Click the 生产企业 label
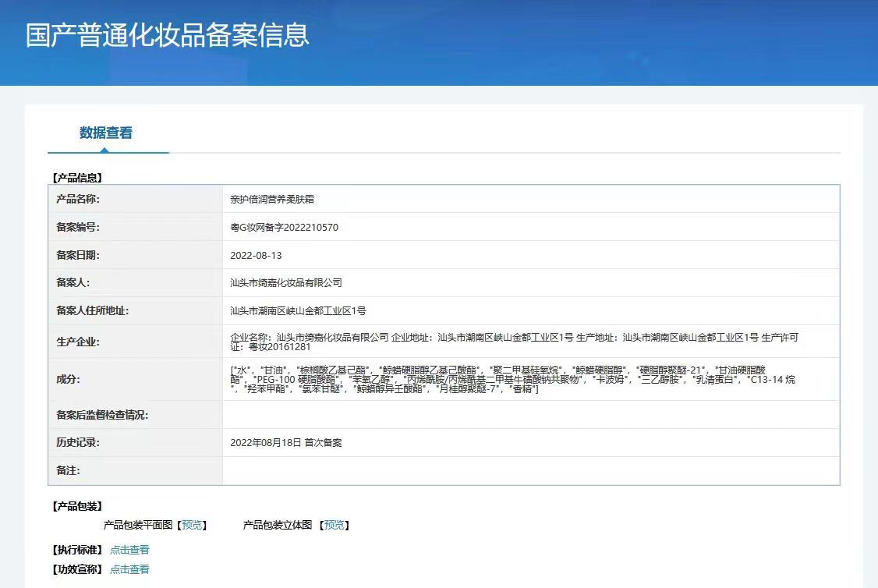Image resolution: width=878 pixels, height=588 pixels. coord(78,342)
